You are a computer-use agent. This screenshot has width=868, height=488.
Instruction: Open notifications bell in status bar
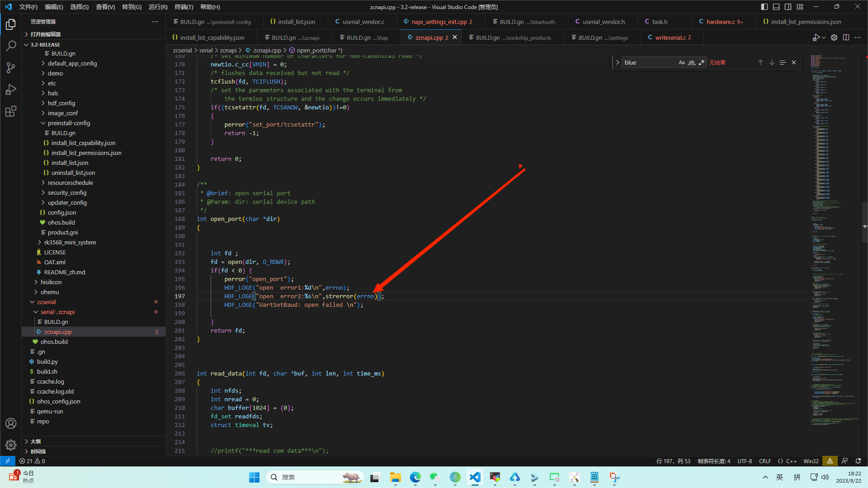tap(858, 461)
